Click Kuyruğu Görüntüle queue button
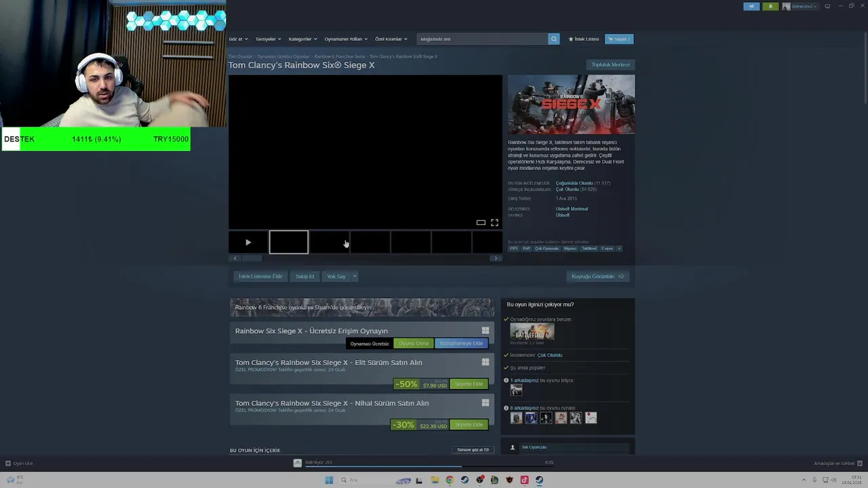Screen dimensions: 868x488 click(597, 276)
